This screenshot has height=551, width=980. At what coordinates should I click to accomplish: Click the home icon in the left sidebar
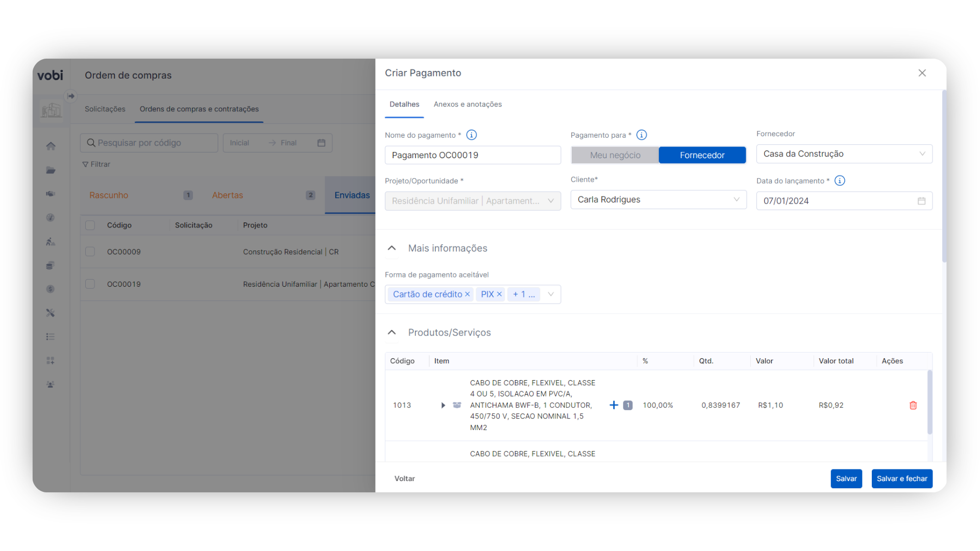point(51,146)
